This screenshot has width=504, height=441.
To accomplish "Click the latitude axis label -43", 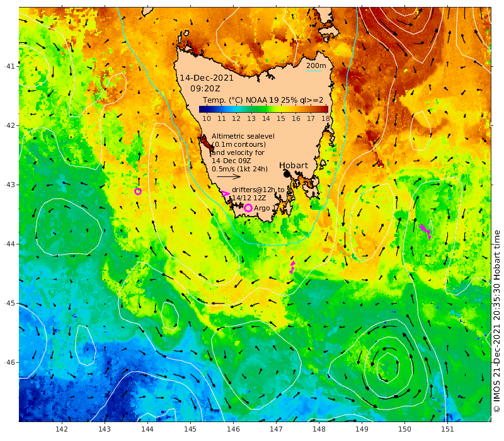I will point(10,185).
